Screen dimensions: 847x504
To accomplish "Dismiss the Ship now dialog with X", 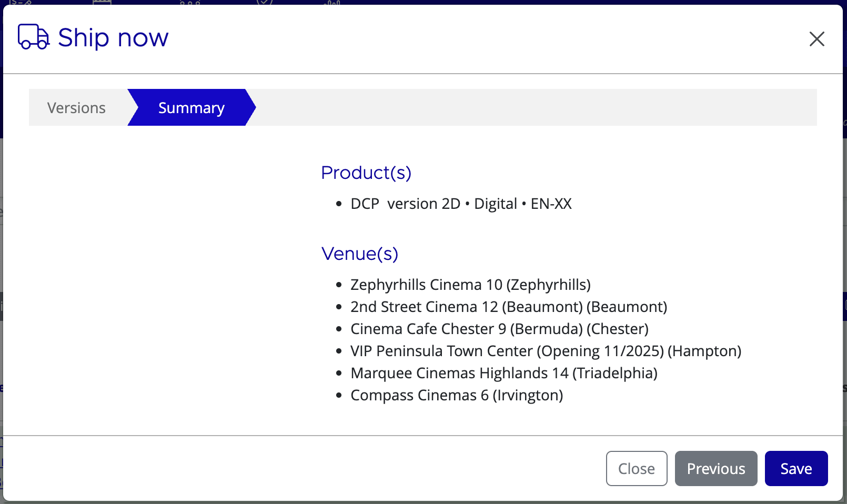I will (816, 39).
